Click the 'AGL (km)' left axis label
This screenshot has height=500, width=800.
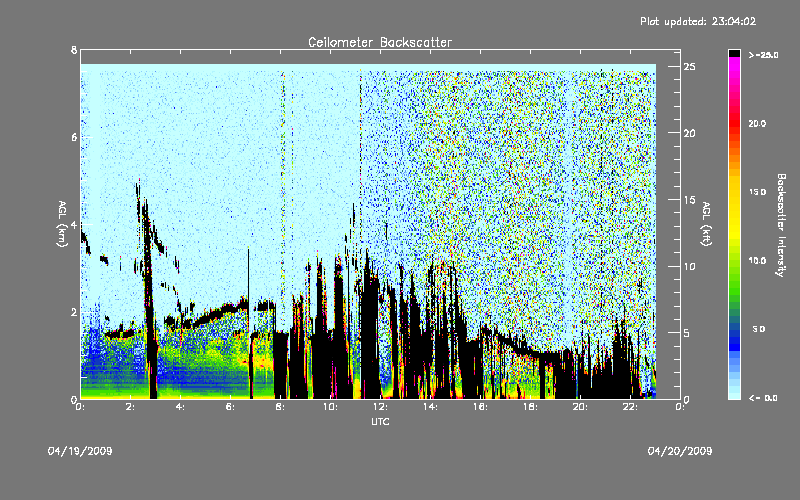(62, 224)
